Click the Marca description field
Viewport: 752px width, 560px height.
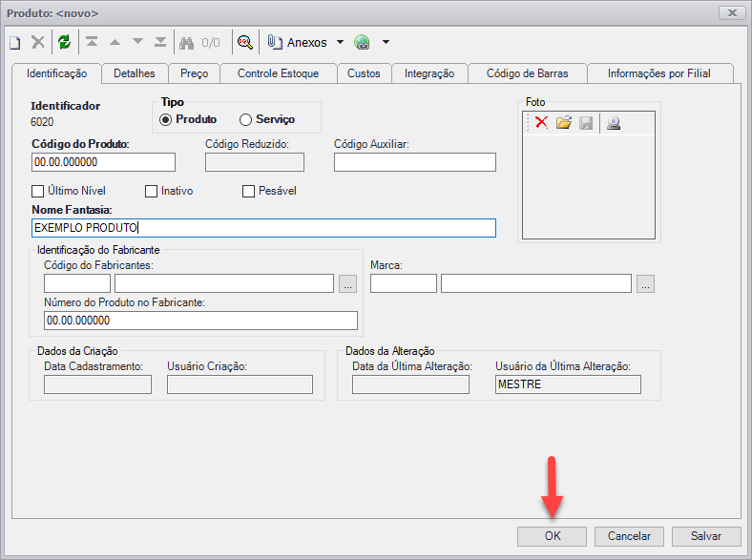click(536, 283)
